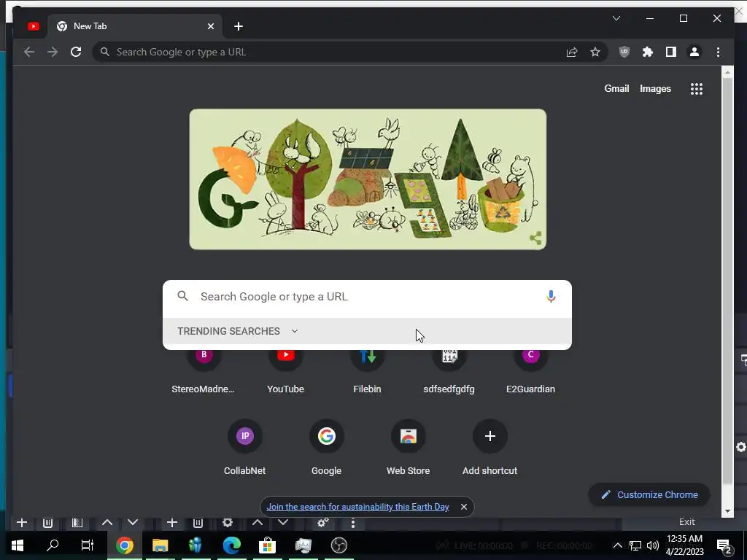
Task: Open File Explorer from taskbar
Action: [x=160, y=545]
